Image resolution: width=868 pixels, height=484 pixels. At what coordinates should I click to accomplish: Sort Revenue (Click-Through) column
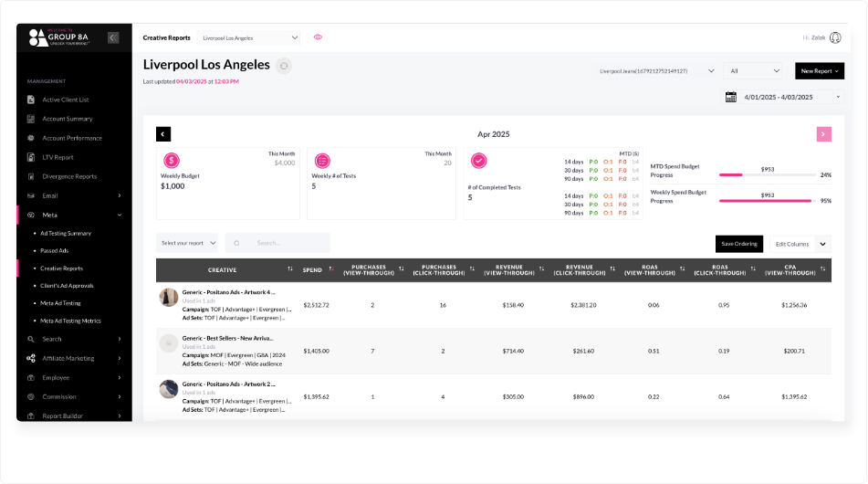612,269
